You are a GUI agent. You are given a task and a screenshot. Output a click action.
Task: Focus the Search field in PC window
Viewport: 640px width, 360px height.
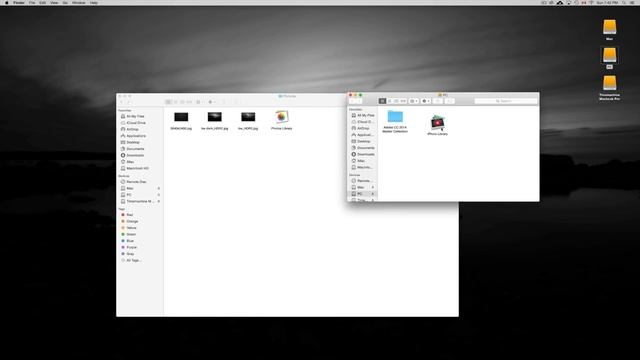pyautogui.click(x=506, y=101)
